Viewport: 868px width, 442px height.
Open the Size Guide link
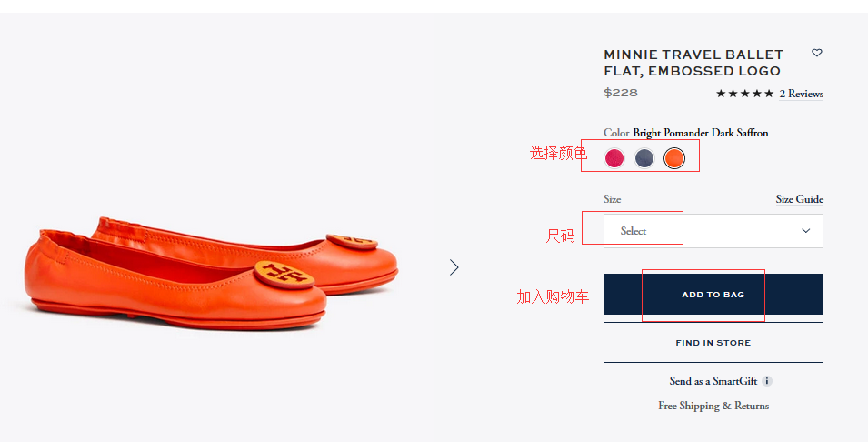coord(799,199)
